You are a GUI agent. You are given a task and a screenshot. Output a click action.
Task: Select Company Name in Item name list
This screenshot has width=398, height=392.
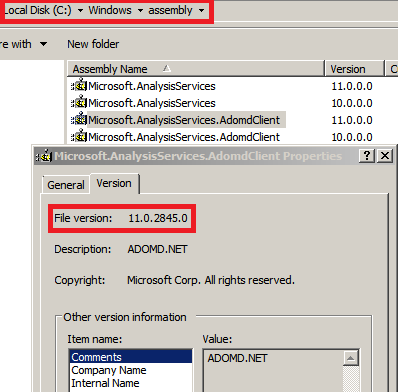point(131,370)
